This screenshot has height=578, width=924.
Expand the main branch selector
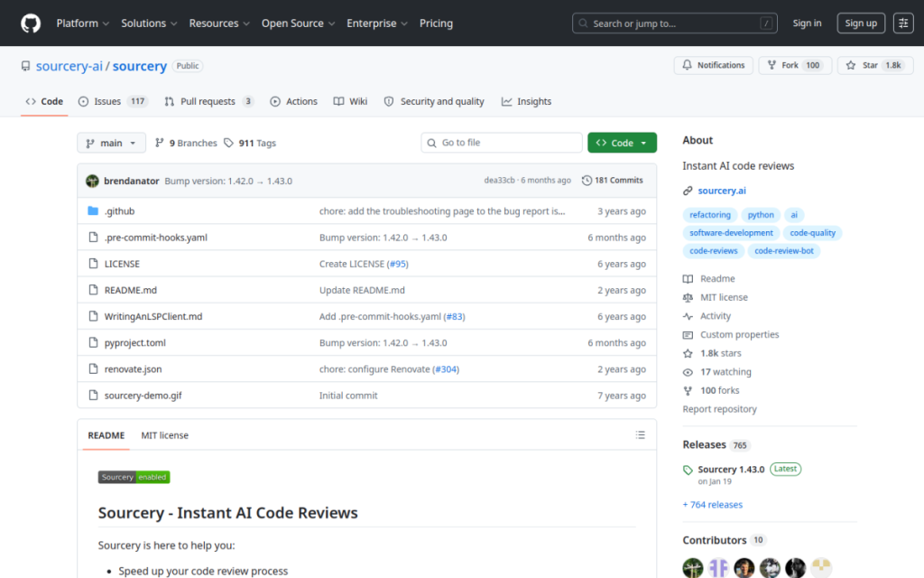click(111, 143)
